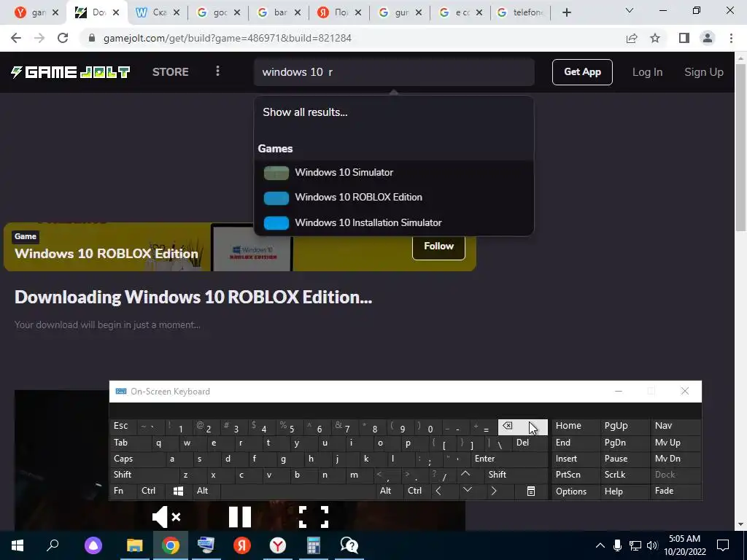
Task: Click the context menu key on keyboard
Action: coord(531,491)
